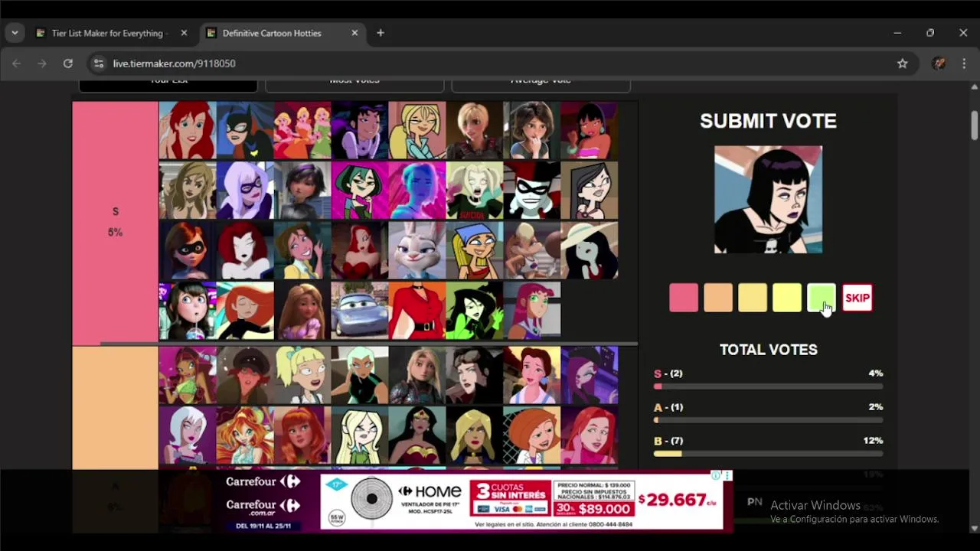Bookmark this page with the star icon
Screen dimensions: 980x551
tap(903, 64)
